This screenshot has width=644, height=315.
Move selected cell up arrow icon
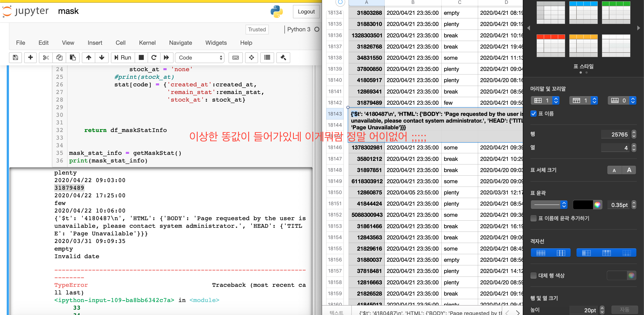click(89, 57)
